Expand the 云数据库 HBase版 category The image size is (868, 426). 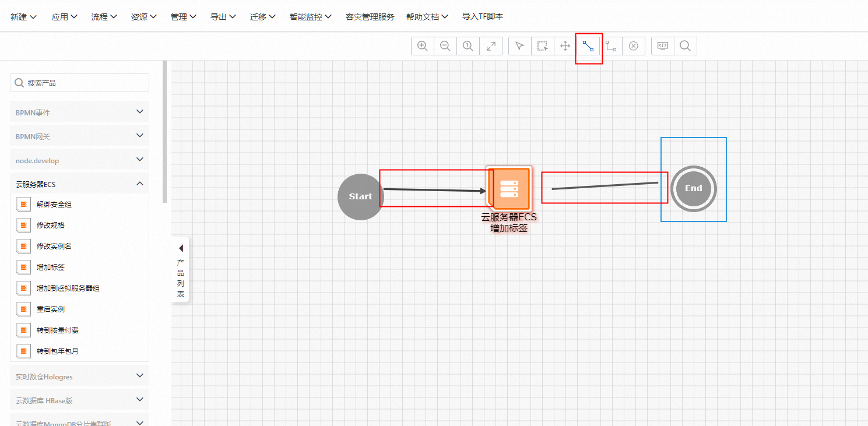point(79,400)
